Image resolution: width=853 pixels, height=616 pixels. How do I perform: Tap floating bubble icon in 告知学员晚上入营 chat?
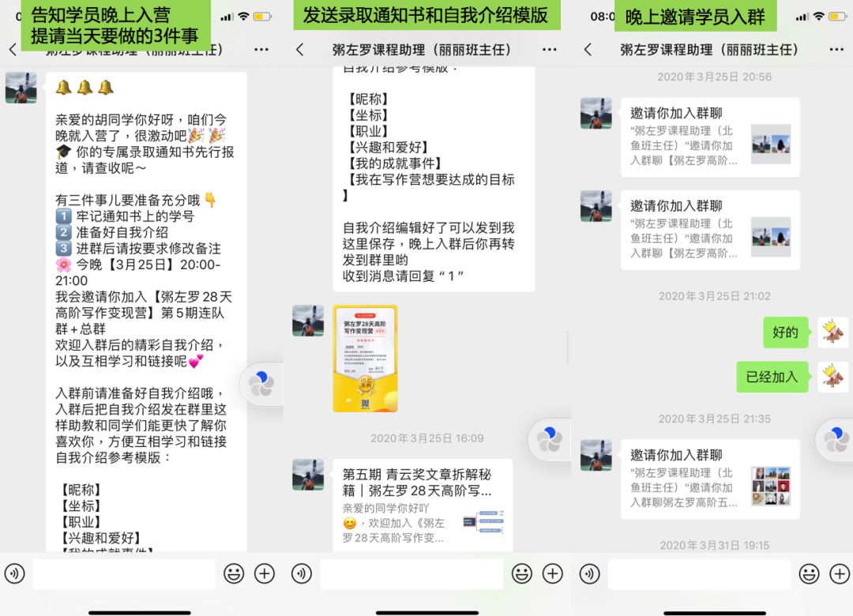pos(261,385)
